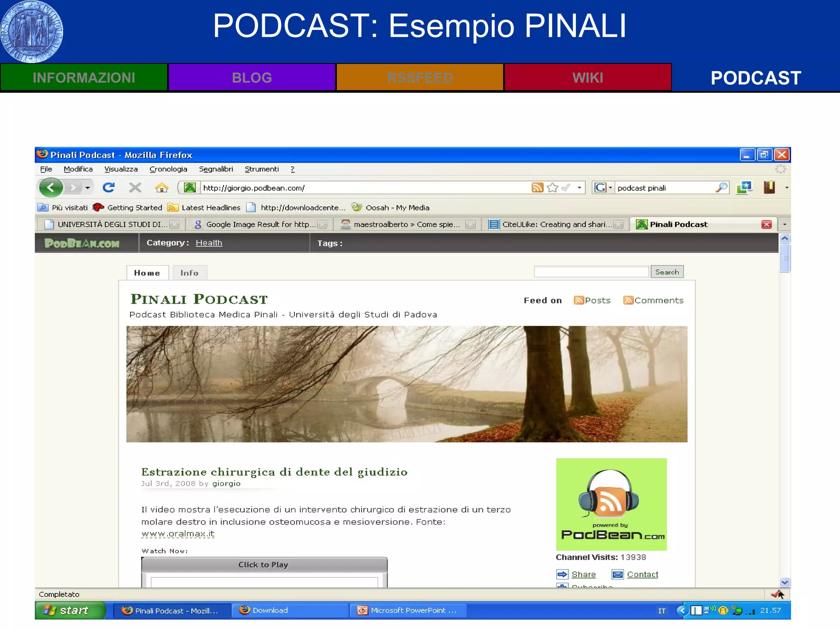
Task: Click the giorgio author link
Action: 226,484
